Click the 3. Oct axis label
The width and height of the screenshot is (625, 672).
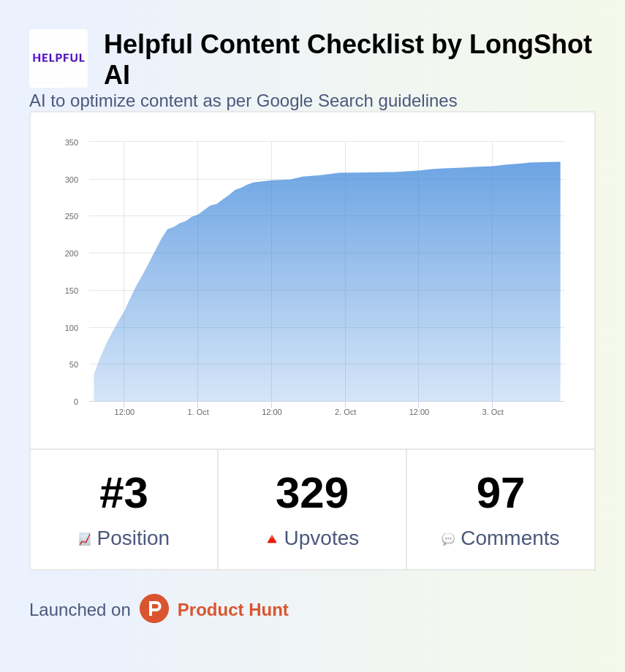pos(493,412)
